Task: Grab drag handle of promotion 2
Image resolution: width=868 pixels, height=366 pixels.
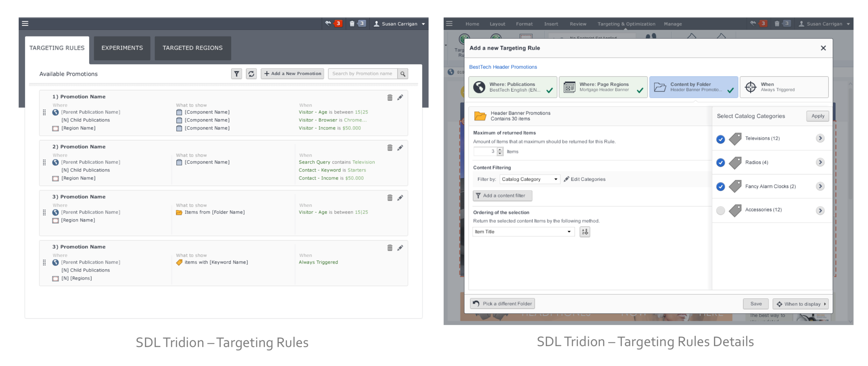Action: click(x=44, y=163)
